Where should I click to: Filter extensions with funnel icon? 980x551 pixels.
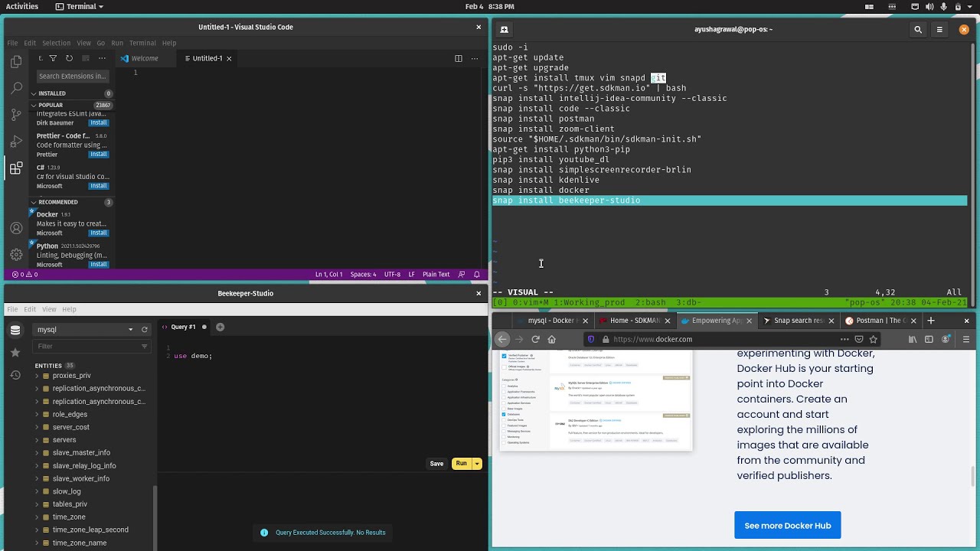point(53,58)
